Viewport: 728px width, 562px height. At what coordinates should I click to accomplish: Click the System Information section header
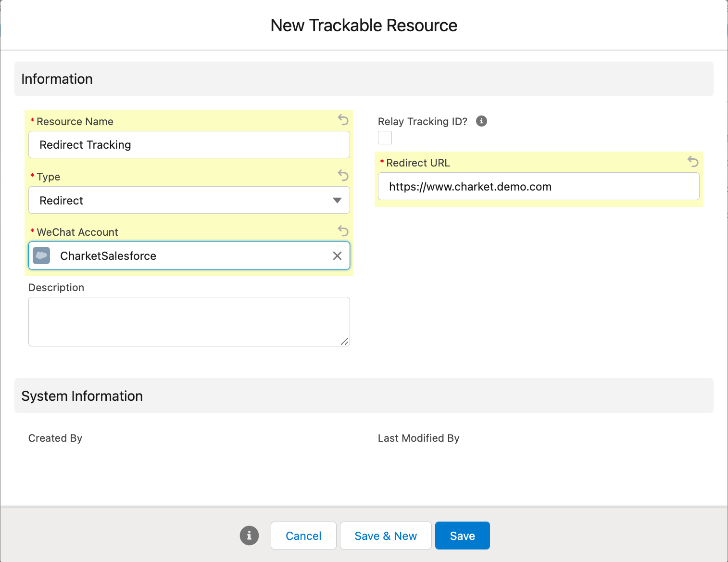364,396
